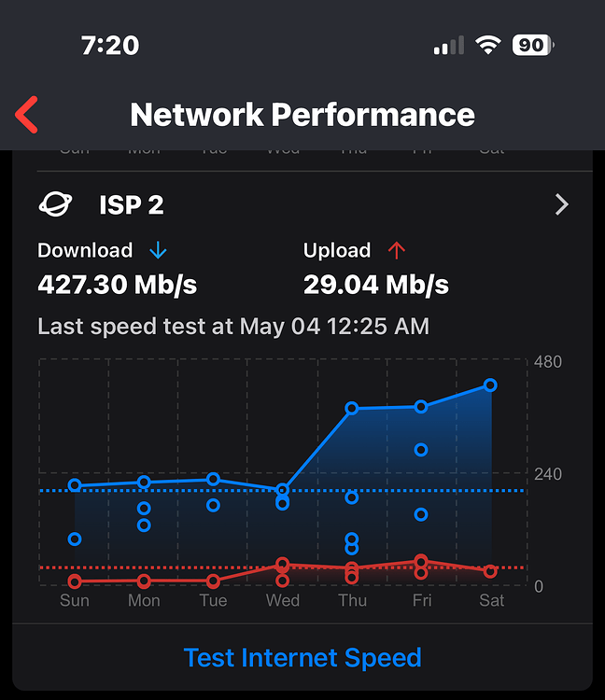Select Friday's top blue line data point
This screenshot has width=605, height=700.
pos(421,406)
